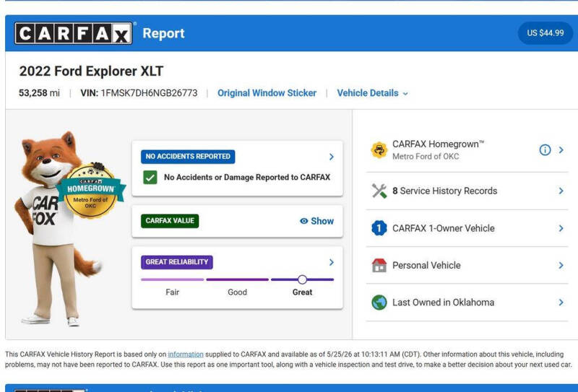Expand the No Accidents Reported card chevron
The height and width of the screenshot is (392, 578).
pyautogui.click(x=332, y=157)
